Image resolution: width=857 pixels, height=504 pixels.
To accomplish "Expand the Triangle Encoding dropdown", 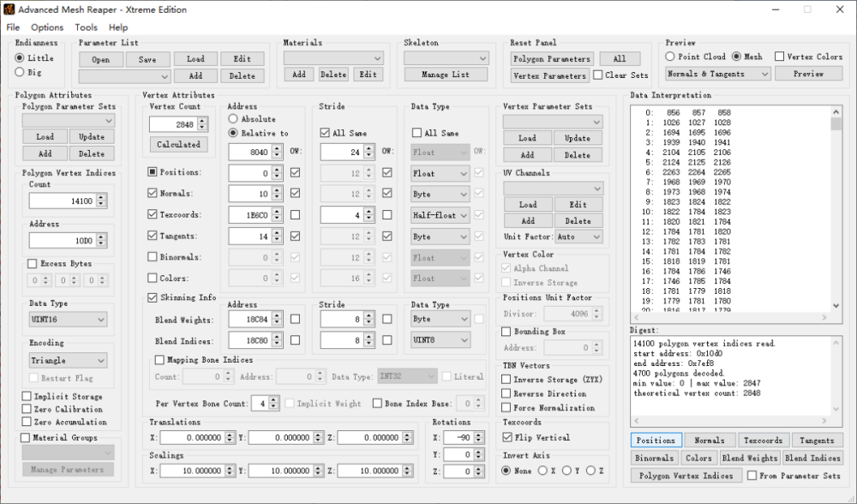I will pyautogui.click(x=68, y=361).
